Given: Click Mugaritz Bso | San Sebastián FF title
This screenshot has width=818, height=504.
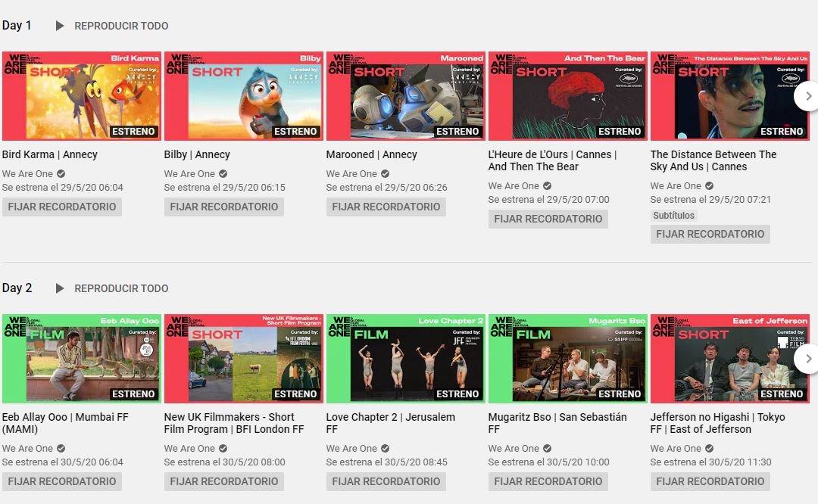Looking at the screenshot, I should (x=557, y=423).
